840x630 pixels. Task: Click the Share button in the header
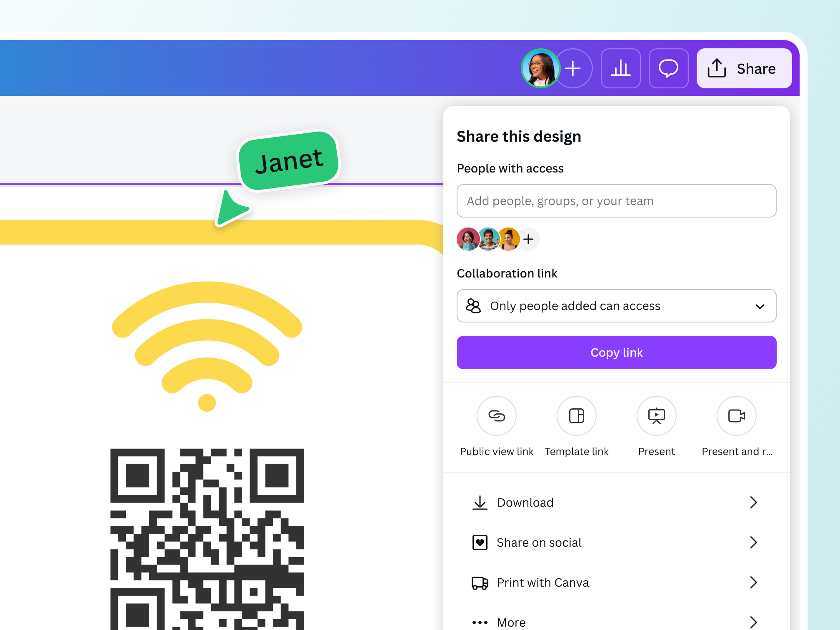point(744,68)
